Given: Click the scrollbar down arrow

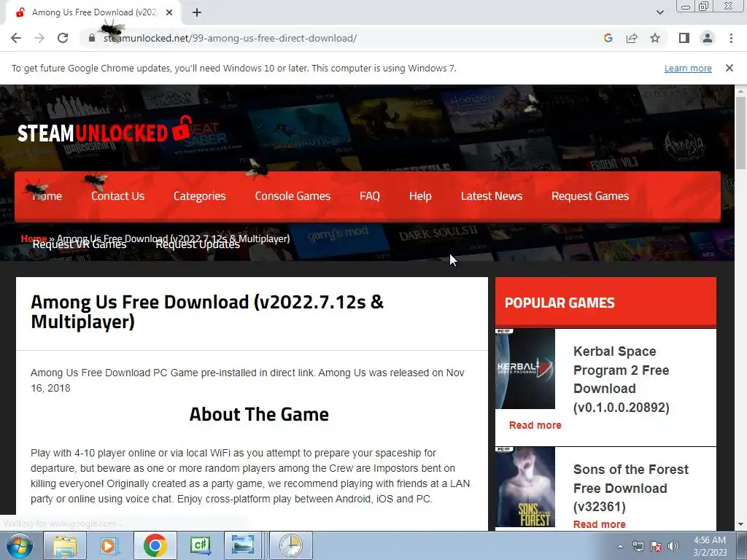Looking at the screenshot, I should 740,524.
